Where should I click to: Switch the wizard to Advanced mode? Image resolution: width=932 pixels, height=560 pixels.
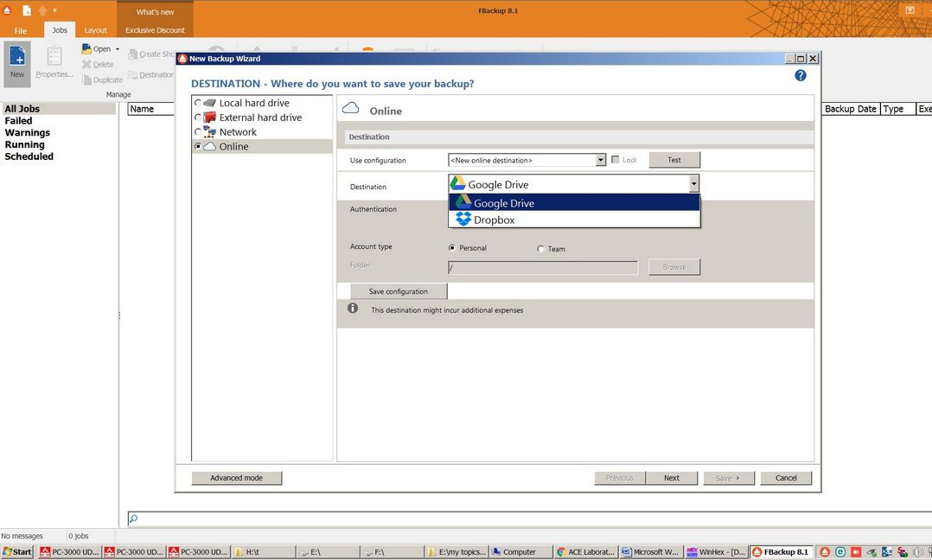237,477
